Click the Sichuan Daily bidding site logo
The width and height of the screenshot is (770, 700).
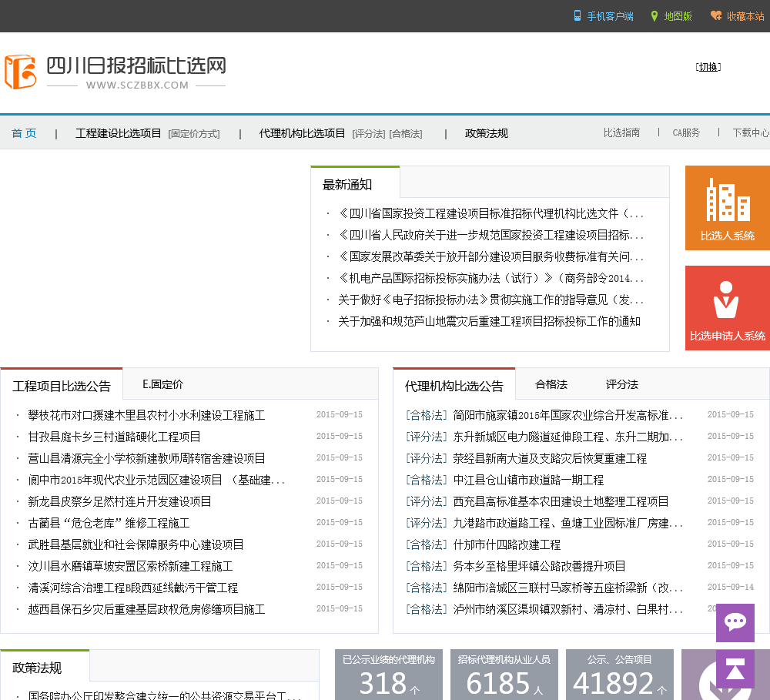[x=115, y=72]
